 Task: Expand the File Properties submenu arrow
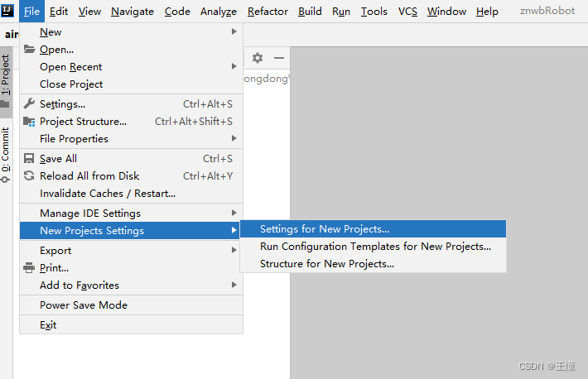pyautogui.click(x=234, y=138)
